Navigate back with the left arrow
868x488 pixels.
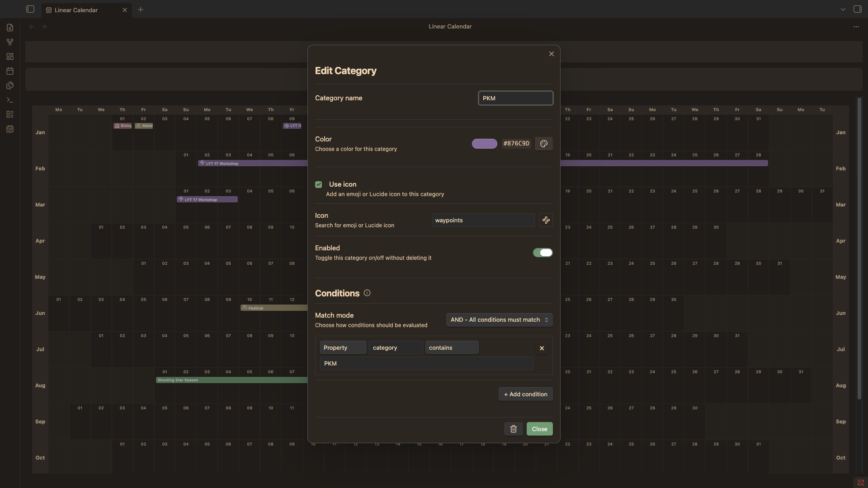click(32, 27)
